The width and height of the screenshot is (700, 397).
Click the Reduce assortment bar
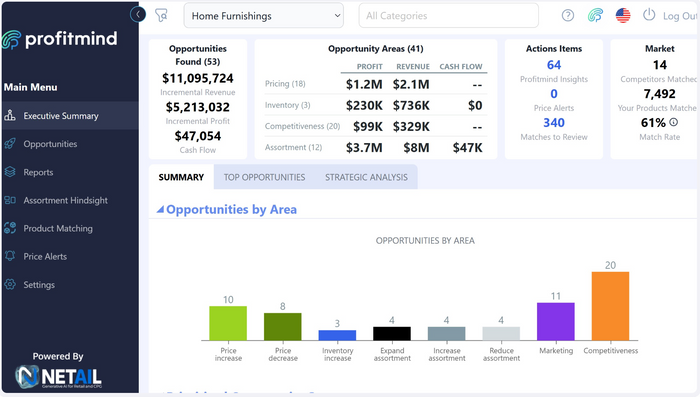click(501, 334)
